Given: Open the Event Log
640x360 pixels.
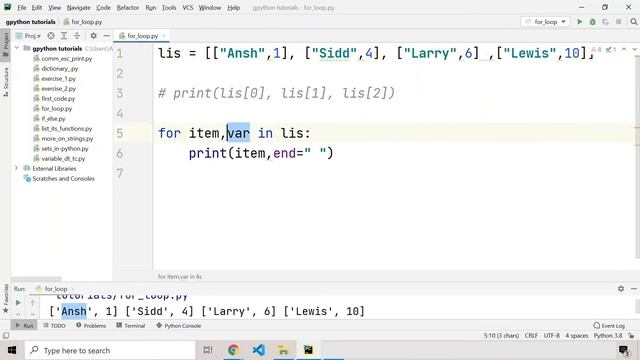Looking at the screenshot, I should pos(609,325).
